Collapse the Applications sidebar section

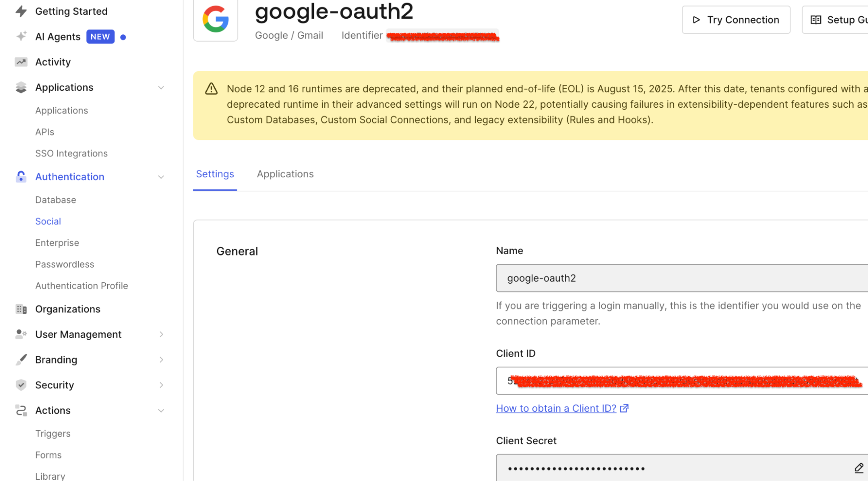(161, 87)
